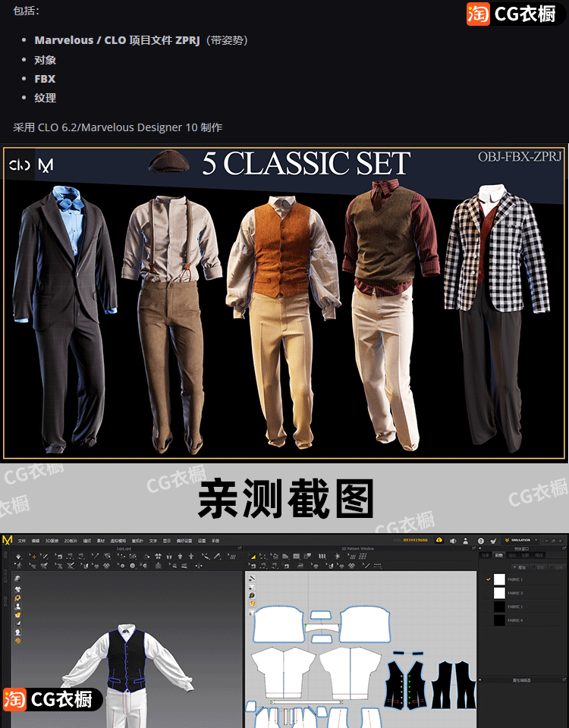Select the white FABRIC 3 swatch

tap(499, 593)
